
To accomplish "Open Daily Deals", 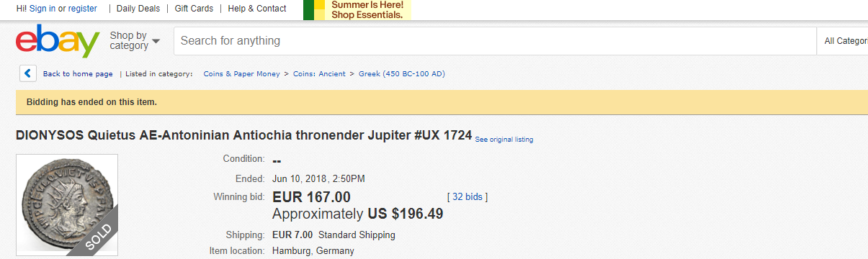I will 139,9.
